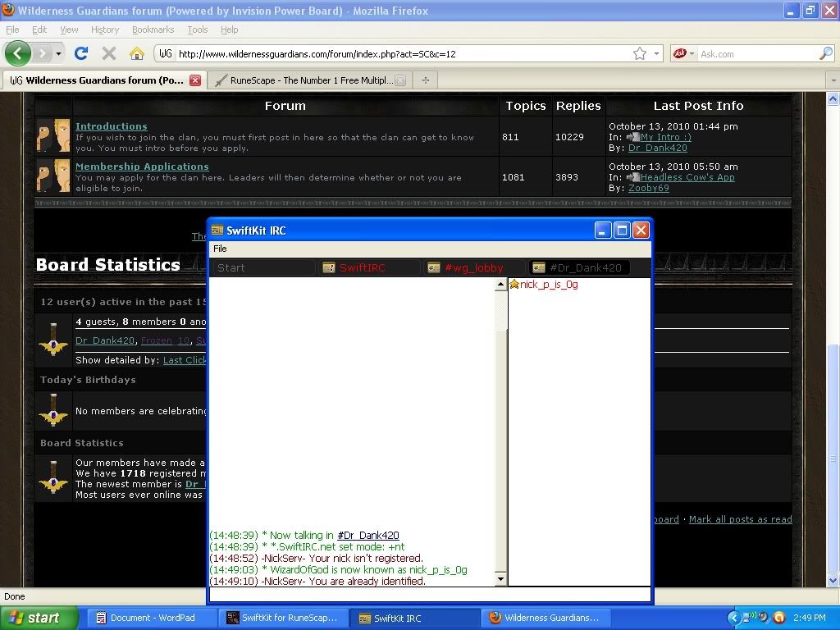Click Dr_Dank420 in the active users list
Image resolution: width=840 pixels, height=630 pixels.
[x=105, y=340]
